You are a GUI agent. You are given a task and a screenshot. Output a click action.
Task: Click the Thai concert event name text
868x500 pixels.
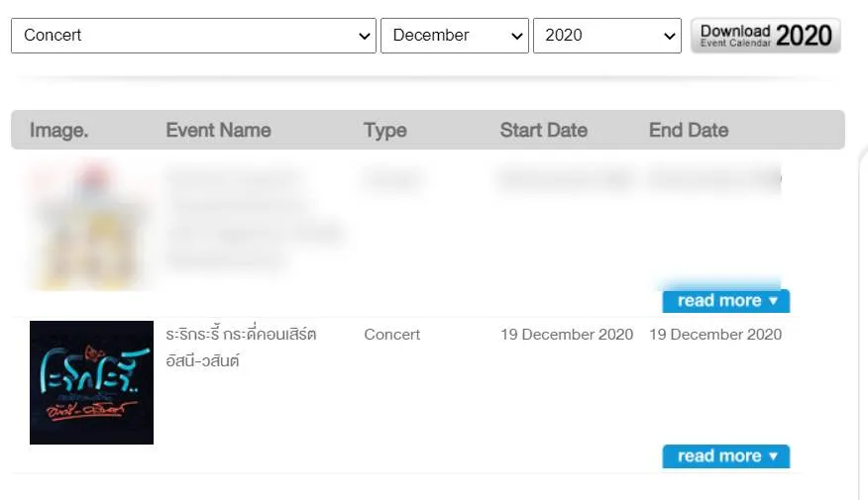pos(241,348)
